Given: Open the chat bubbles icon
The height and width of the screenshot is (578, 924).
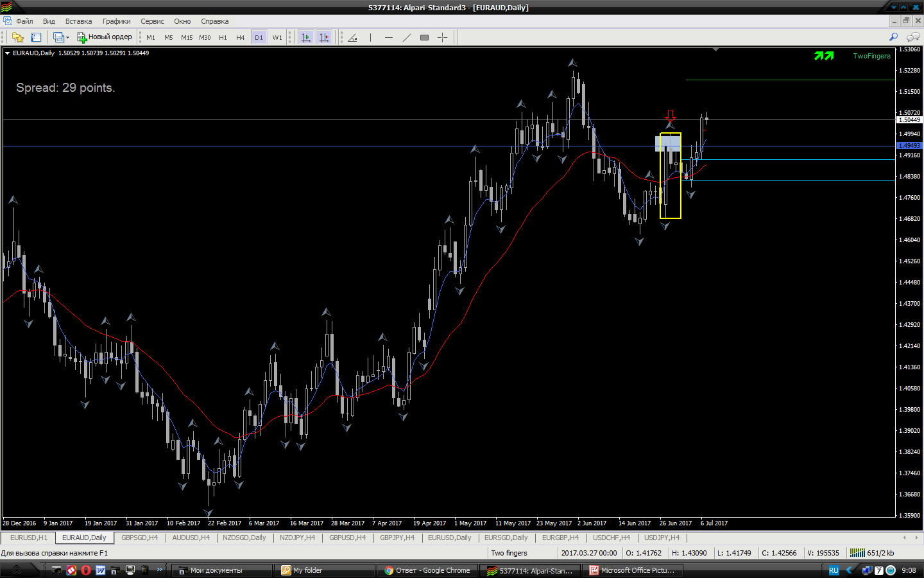Looking at the screenshot, I should pos(912,37).
